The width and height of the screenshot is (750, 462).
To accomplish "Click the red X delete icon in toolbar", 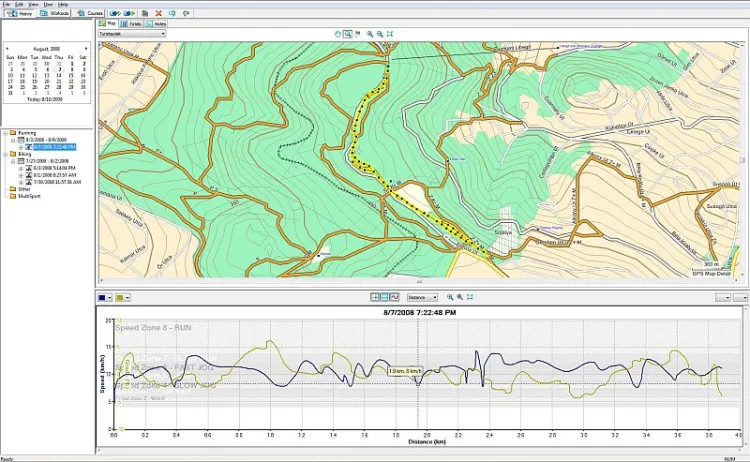I will click(x=158, y=13).
